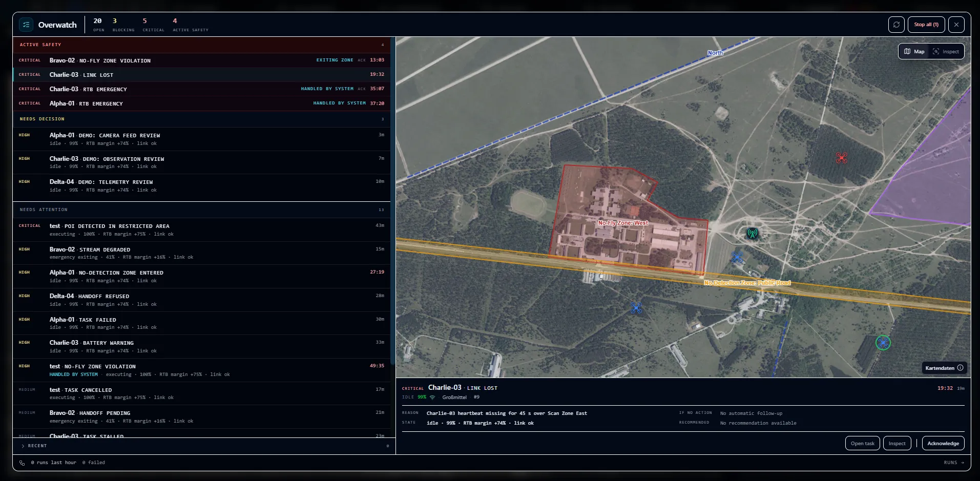Screen dimensions: 980x481
Task: Select Charlie-03 BATTERY WARNING row
Action: click(201, 346)
